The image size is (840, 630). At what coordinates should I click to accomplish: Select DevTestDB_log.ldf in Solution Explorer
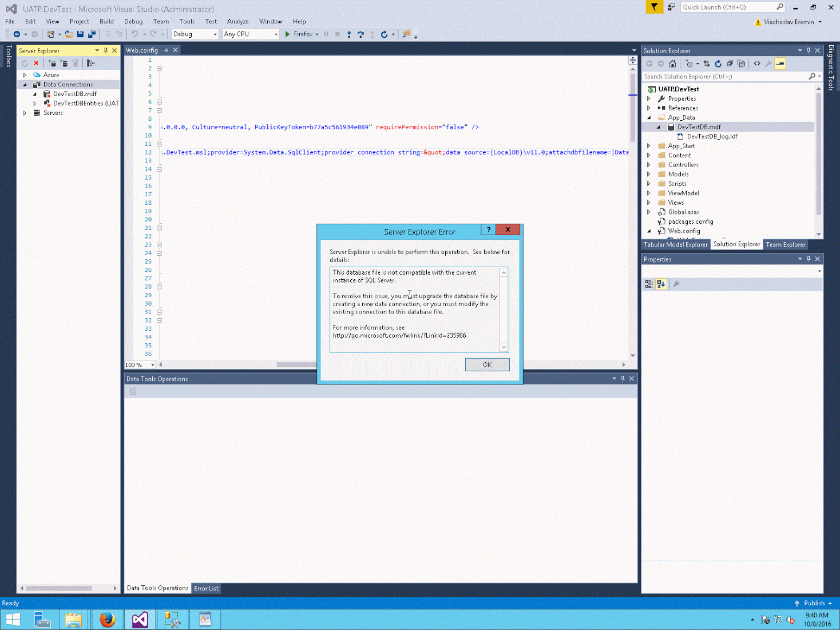pos(712,136)
